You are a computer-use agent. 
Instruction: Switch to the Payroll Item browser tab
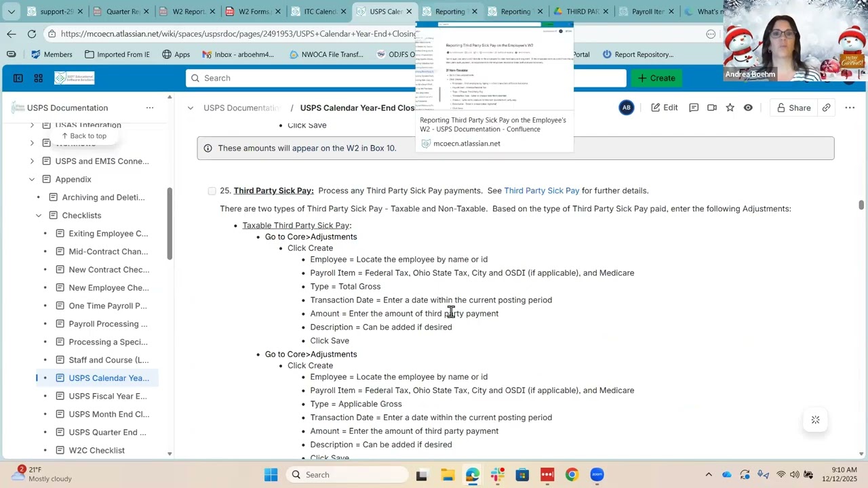647,12
